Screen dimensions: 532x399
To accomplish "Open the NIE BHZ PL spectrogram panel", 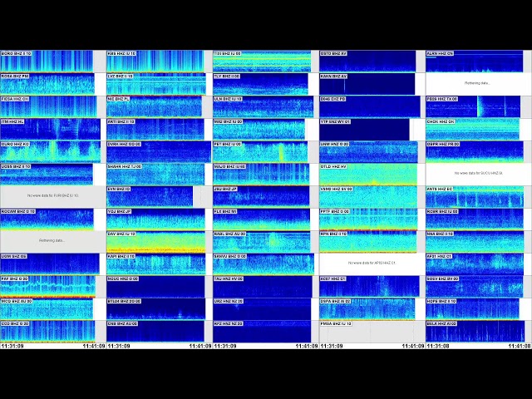I will coord(154,106).
